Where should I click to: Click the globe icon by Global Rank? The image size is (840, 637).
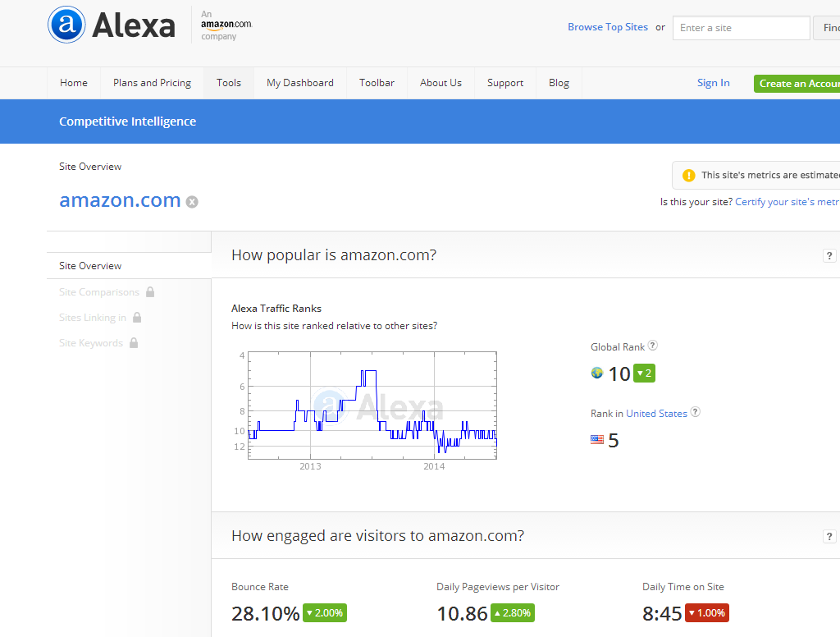tap(597, 373)
